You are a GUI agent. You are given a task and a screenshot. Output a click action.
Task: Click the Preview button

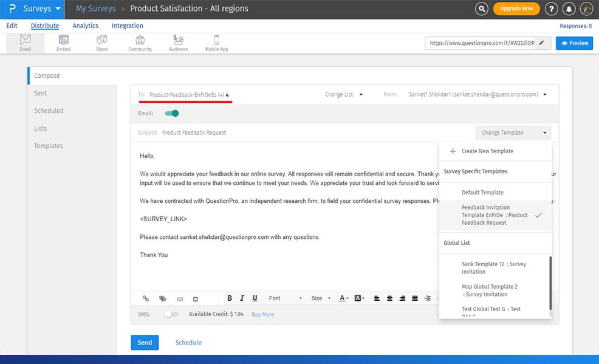coord(574,43)
